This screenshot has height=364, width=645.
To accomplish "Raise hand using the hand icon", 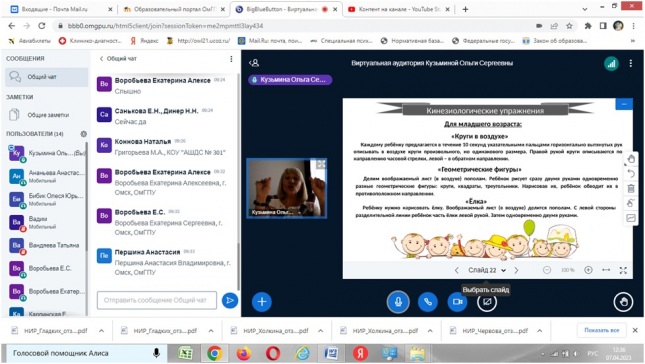I will click(x=623, y=302).
